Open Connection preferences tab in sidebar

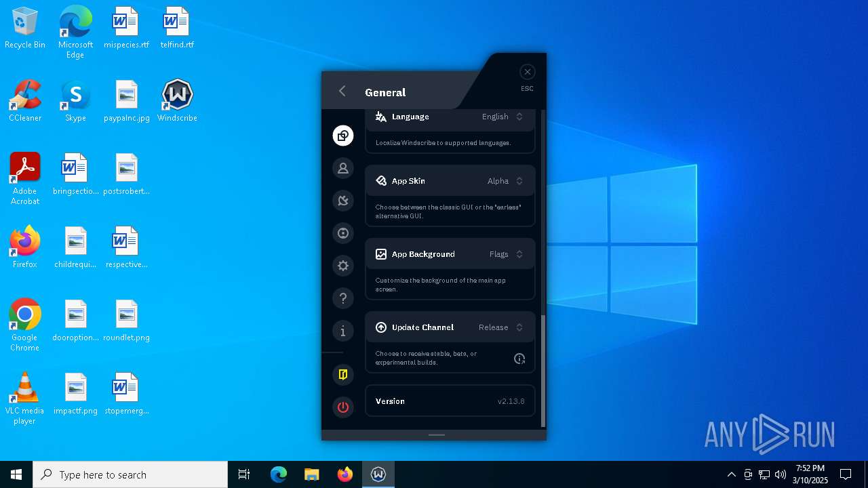343,201
